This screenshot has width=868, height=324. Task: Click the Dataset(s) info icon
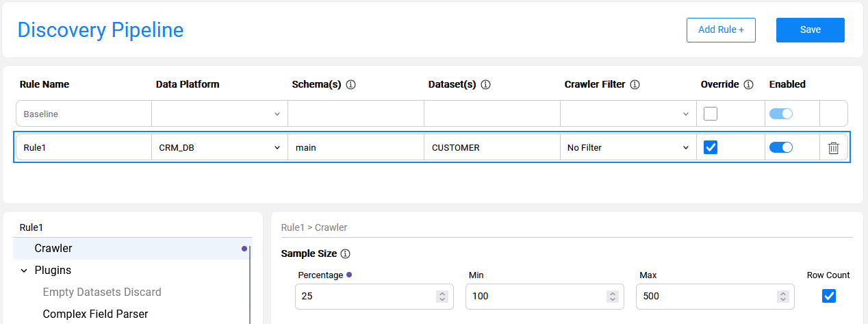(485, 85)
